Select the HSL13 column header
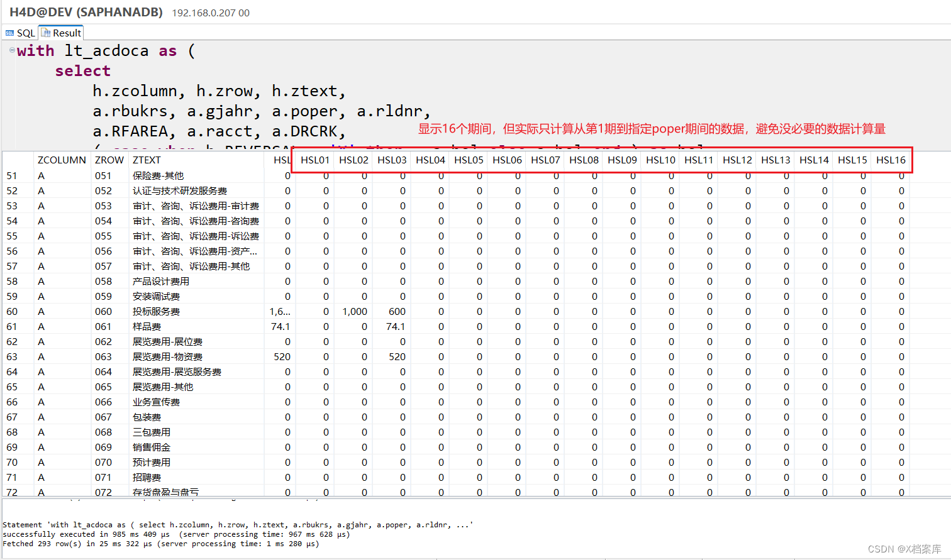 point(776,160)
